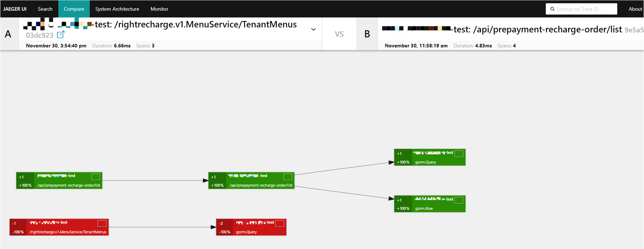Toggle checkbox on red gorm.Query node
The width and height of the screenshot is (644, 249).
[x=280, y=223]
